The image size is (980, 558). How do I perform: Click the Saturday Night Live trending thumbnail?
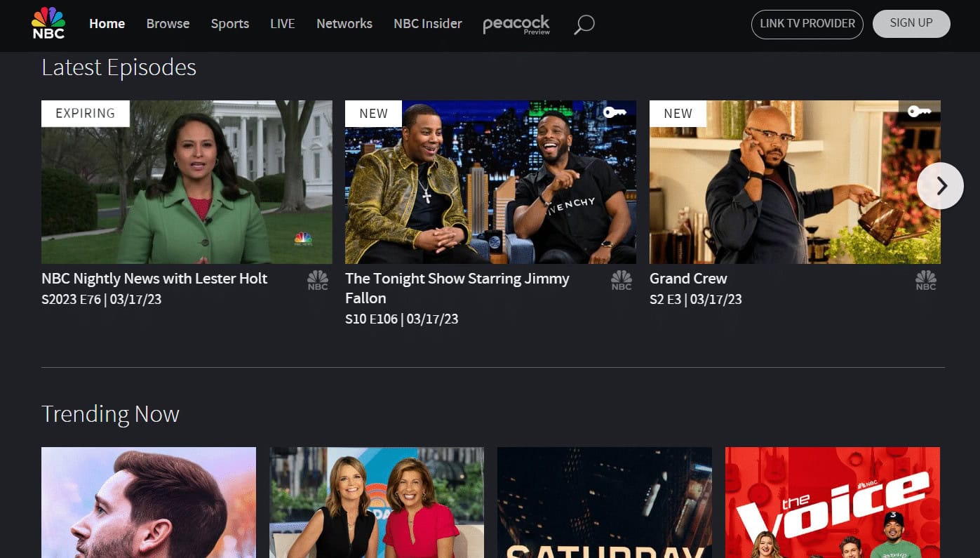604,503
